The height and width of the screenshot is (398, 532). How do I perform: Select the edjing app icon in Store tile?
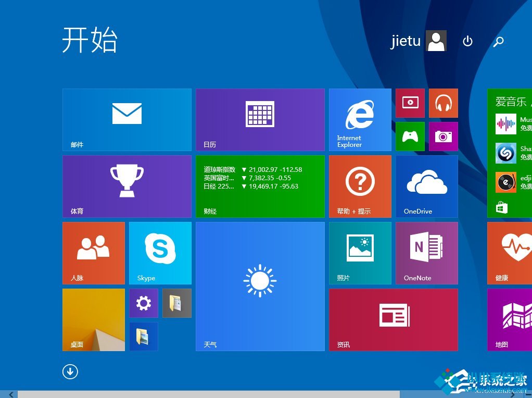pyautogui.click(x=505, y=182)
